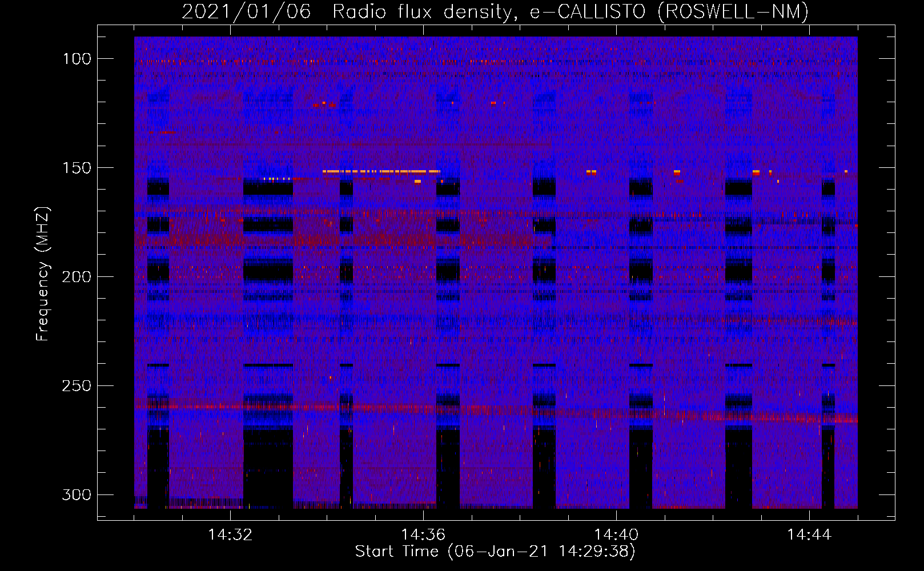Viewport: 924px width, 571px height.
Task: Click the 14:32 time tick label
Action: (x=230, y=535)
